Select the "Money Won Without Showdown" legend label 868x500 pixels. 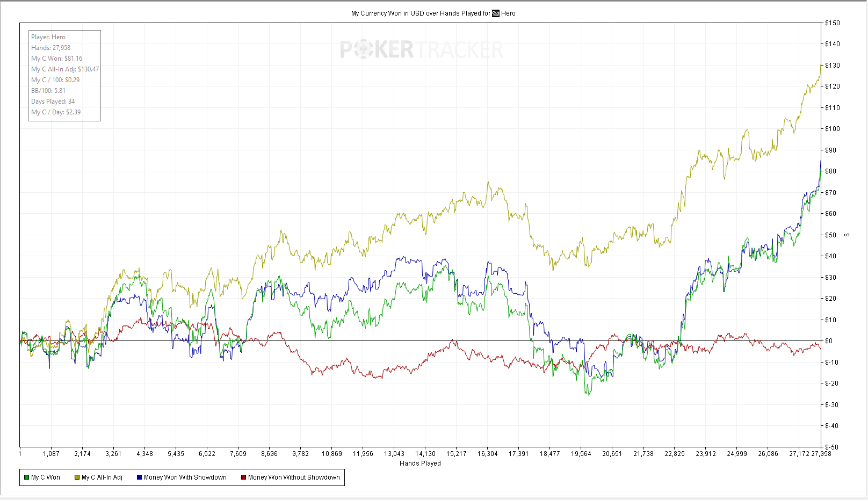coord(294,477)
